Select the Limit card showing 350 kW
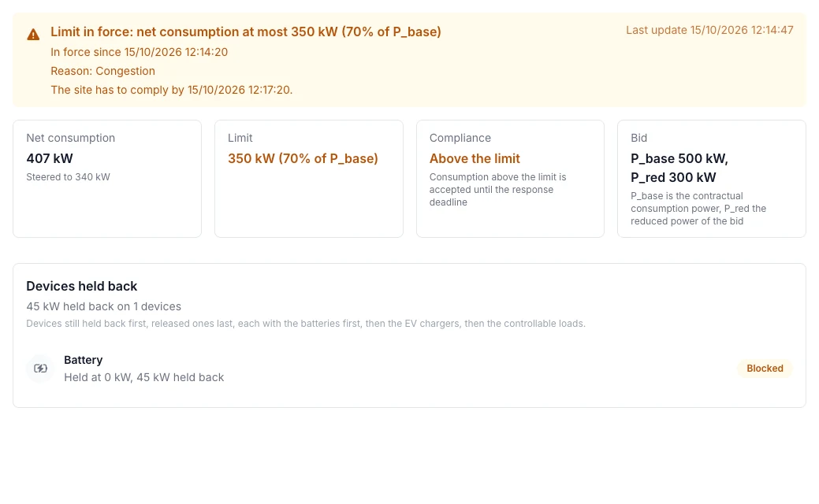Image resolution: width=819 pixels, height=504 pixels. [x=309, y=179]
